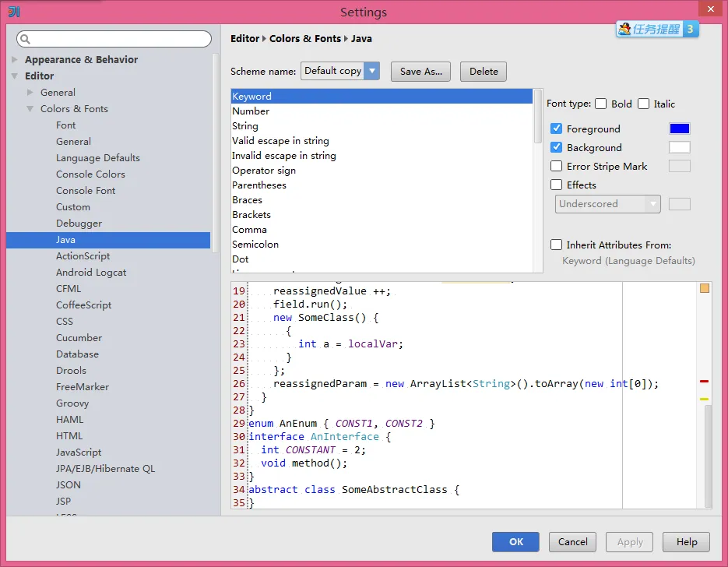Screen dimensions: 728x567
Task: Select String in the attributes list
Action: [245, 126]
